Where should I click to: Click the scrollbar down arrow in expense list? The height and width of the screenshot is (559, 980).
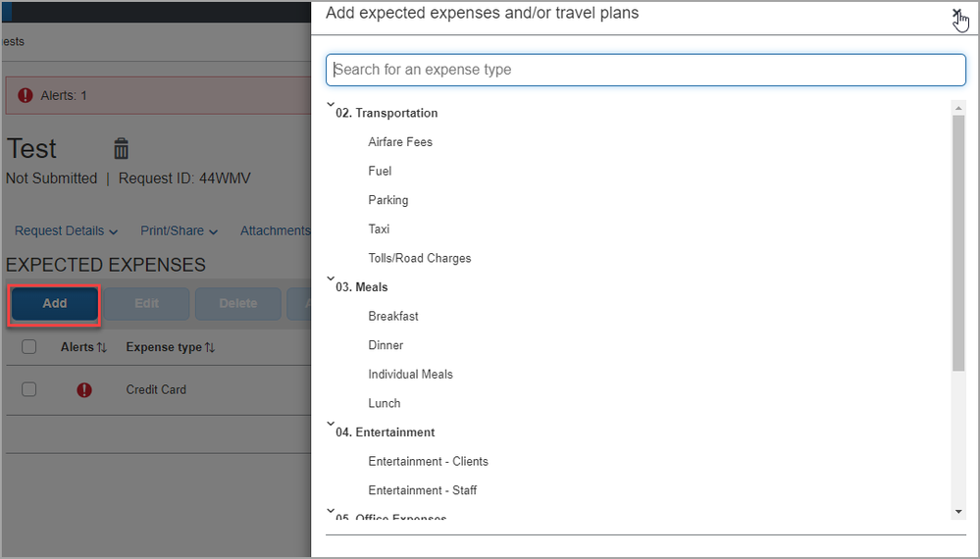(958, 512)
